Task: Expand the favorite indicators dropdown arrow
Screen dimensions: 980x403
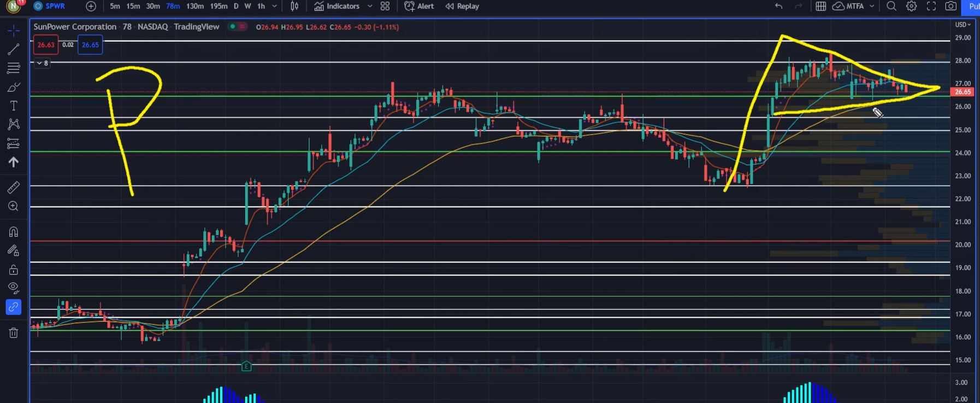Action: [370, 6]
